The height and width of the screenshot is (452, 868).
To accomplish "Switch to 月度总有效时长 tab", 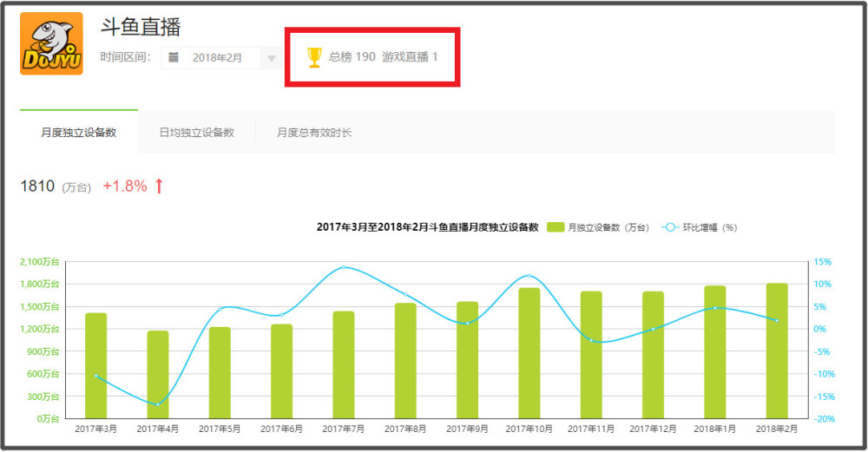I will click(x=314, y=132).
